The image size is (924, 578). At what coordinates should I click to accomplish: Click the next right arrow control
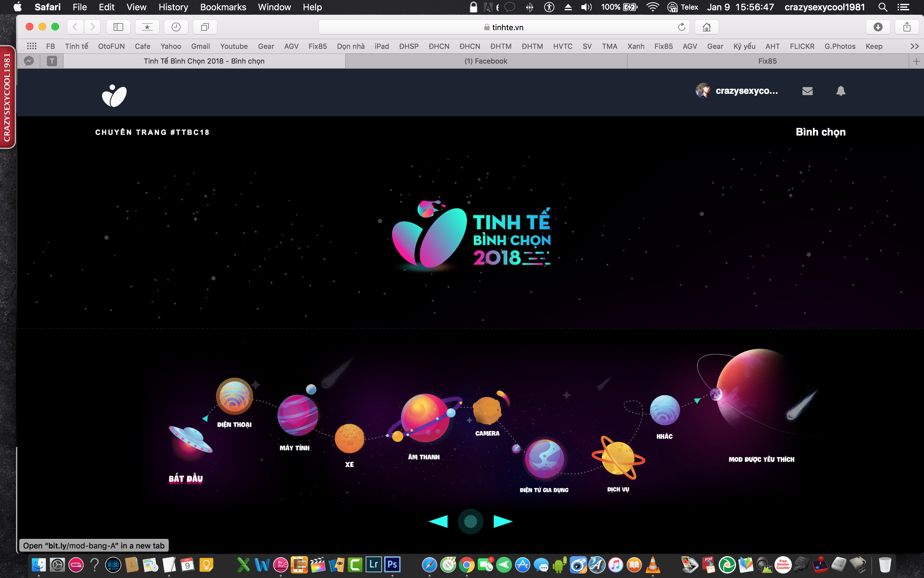[503, 521]
